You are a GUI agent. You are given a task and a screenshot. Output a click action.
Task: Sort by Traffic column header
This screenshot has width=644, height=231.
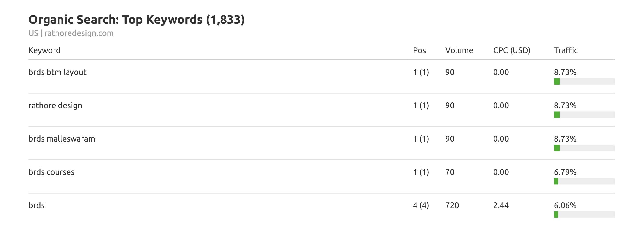[x=566, y=50]
